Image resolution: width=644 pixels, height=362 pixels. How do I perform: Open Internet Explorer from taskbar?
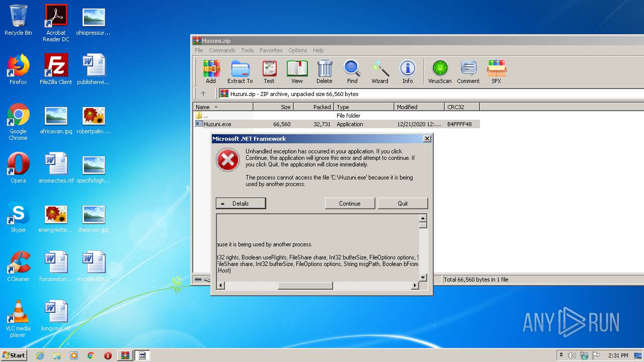(40, 355)
